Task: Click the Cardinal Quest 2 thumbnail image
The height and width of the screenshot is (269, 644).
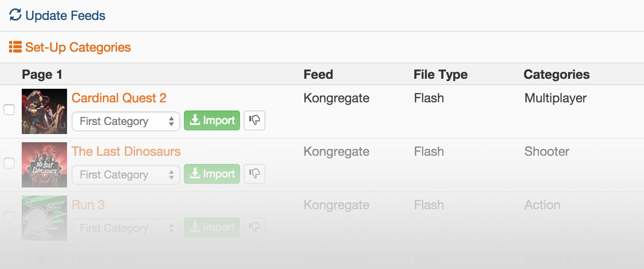Action: coord(44,111)
